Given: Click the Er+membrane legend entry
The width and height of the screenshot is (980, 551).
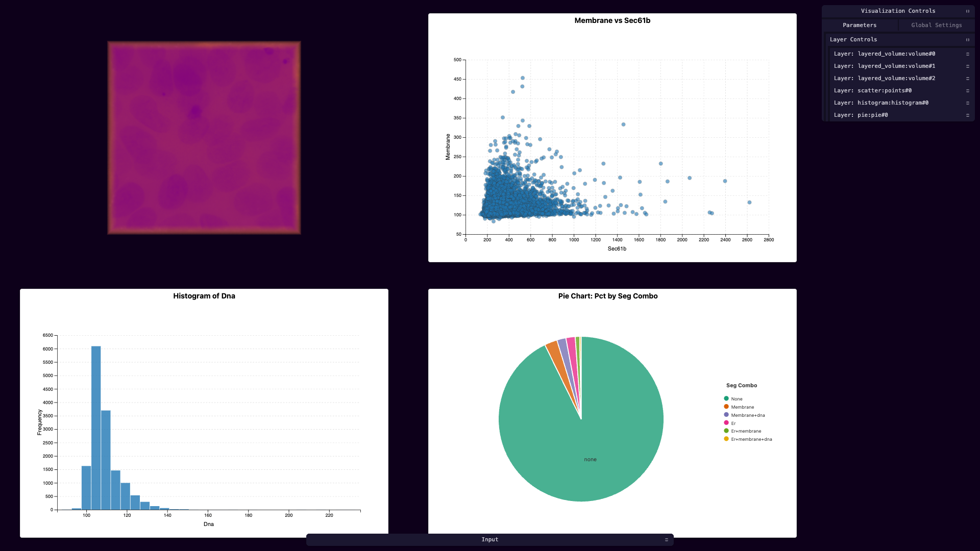Looking at the screenshot, I should click(743, 431).
